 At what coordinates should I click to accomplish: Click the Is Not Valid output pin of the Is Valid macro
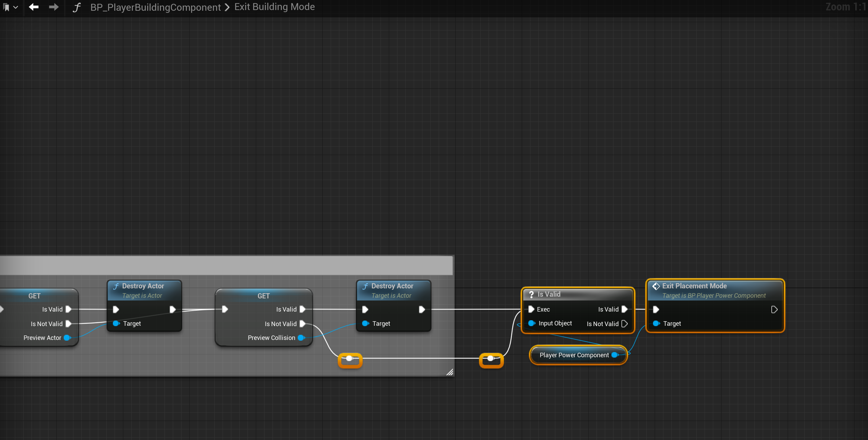[625, 324]
